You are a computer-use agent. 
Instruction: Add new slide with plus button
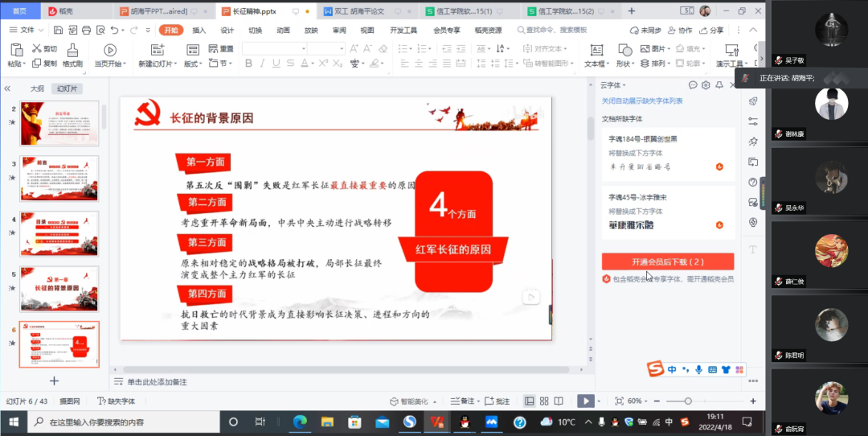54,380
